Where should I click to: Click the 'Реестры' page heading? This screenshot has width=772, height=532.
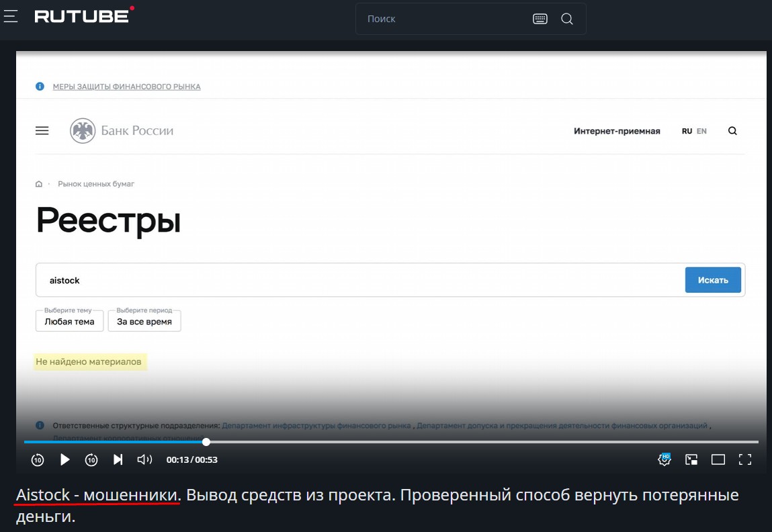coord(108,220)
